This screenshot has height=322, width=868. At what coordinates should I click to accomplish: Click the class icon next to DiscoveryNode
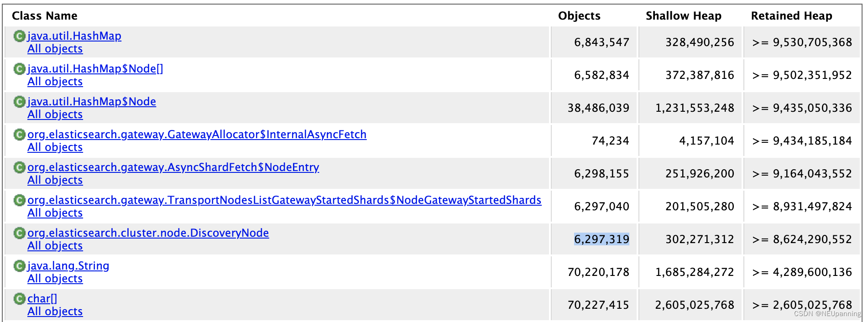click(19, 233)
